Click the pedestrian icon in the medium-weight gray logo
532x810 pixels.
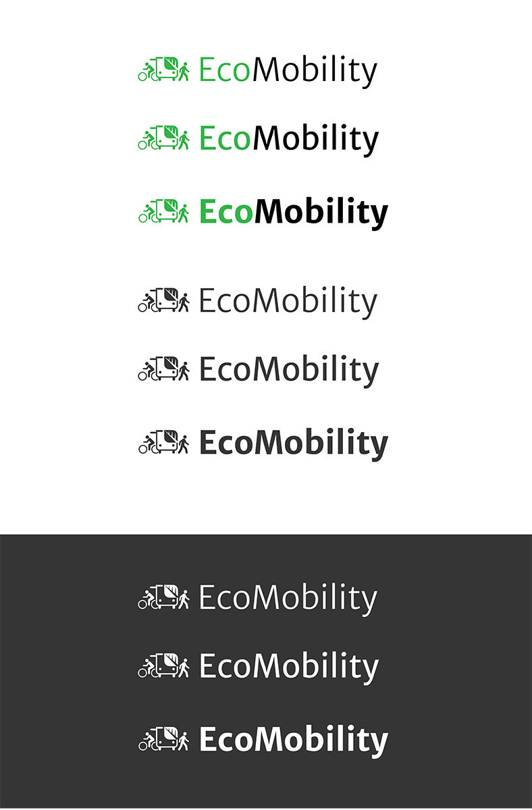(183, 371)
